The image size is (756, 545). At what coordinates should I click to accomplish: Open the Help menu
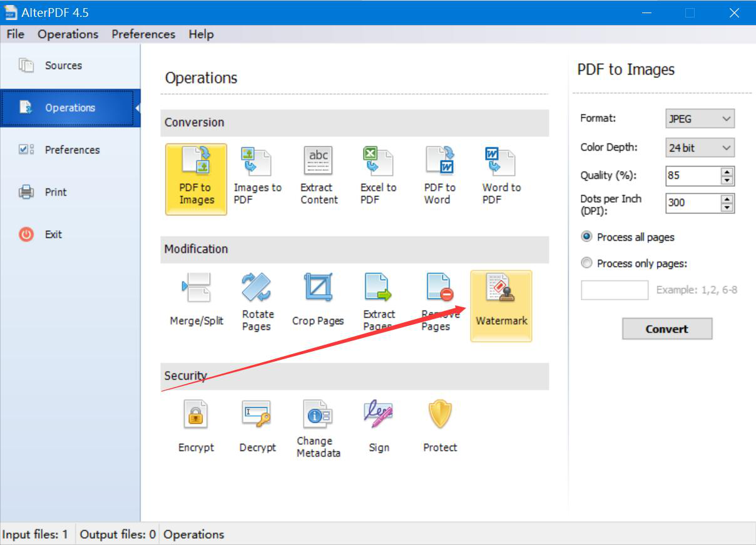coord(201,34)
